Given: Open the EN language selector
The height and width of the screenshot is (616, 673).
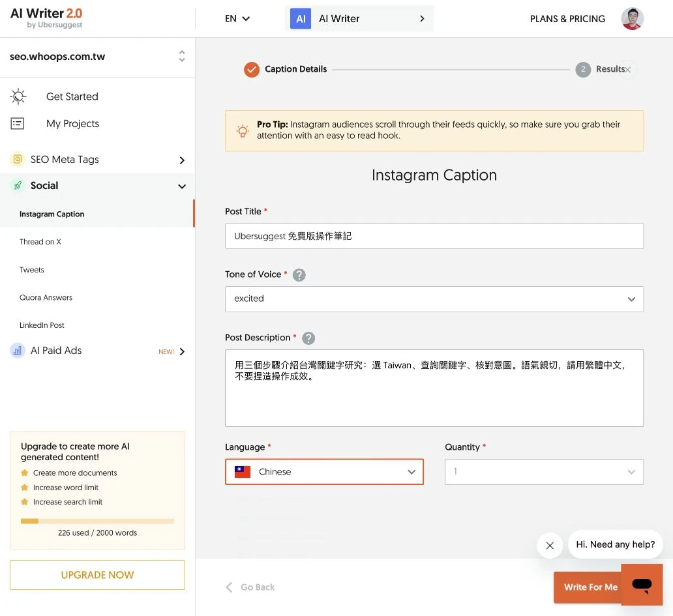Looking at the screenshot, I should tap(237, 18).
